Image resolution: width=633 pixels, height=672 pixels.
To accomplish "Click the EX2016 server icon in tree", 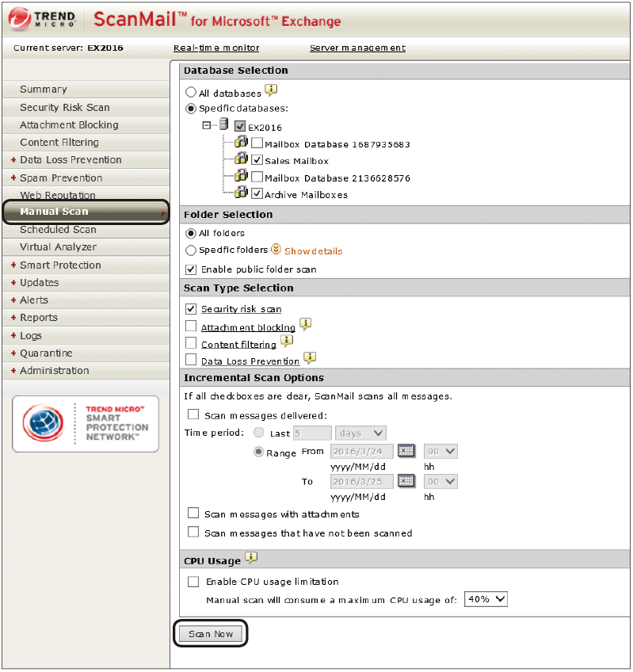I will click(223, 124).
